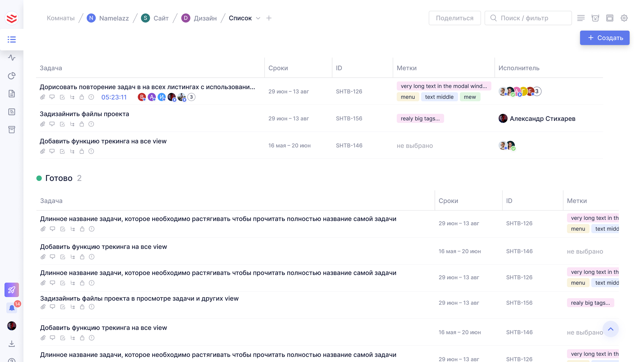
Task: Click the rocket icon in sidebar
Action: [12, 290]
